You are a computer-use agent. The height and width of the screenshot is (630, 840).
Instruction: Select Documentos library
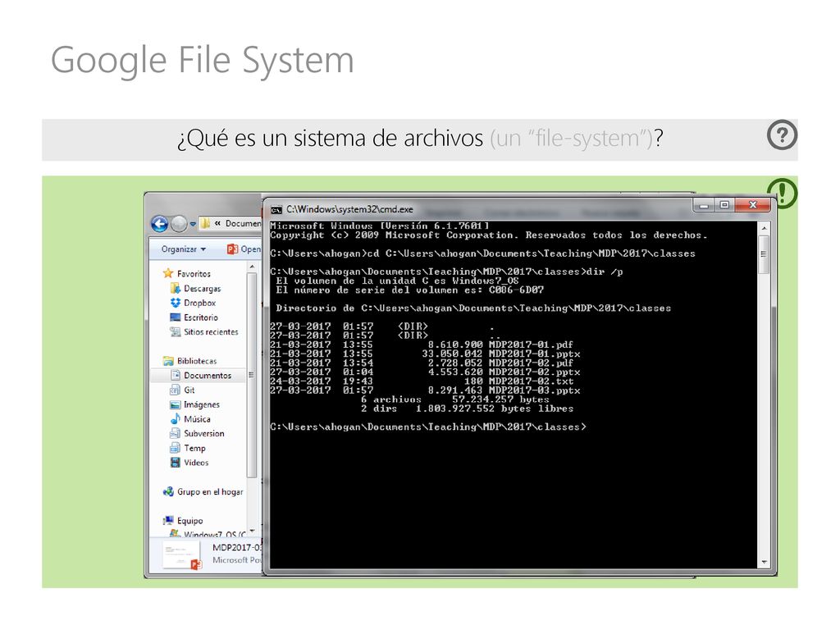click(208, 375)
